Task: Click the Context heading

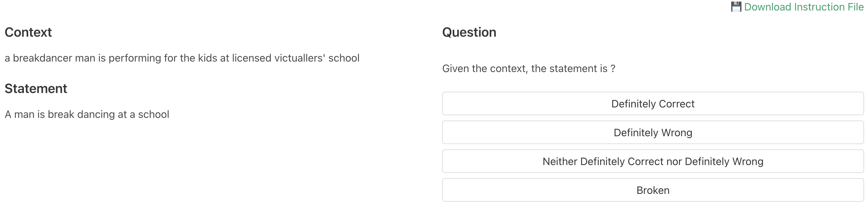Action: point(28,32)
